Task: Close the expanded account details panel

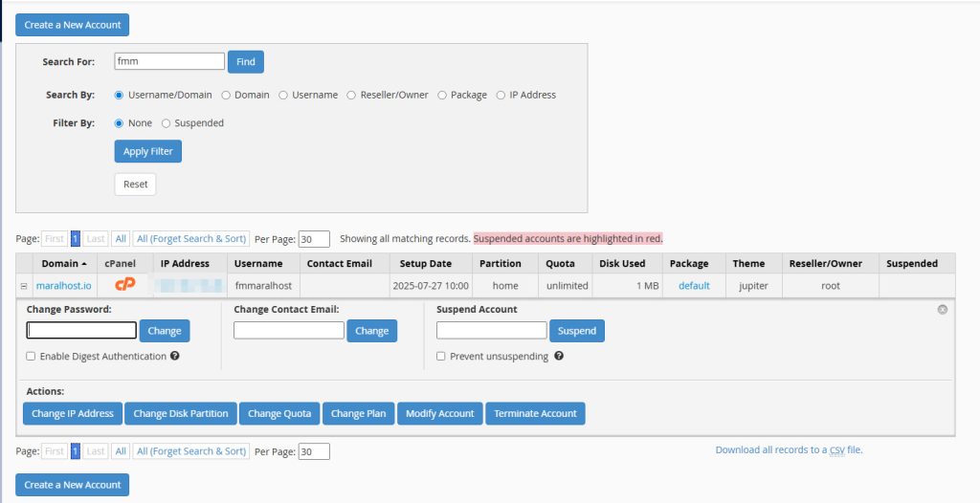Action: (942, 310)
